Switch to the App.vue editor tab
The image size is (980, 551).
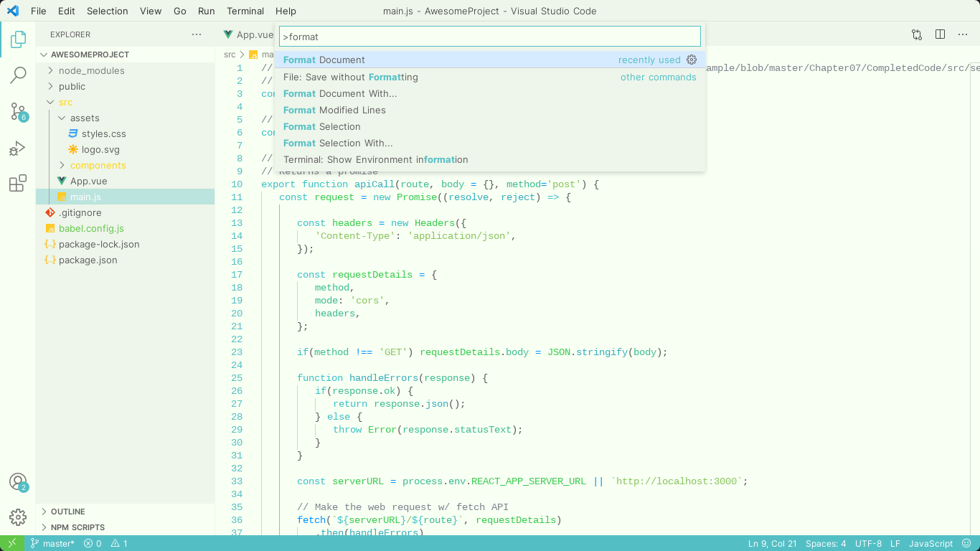tap(248, 34)
